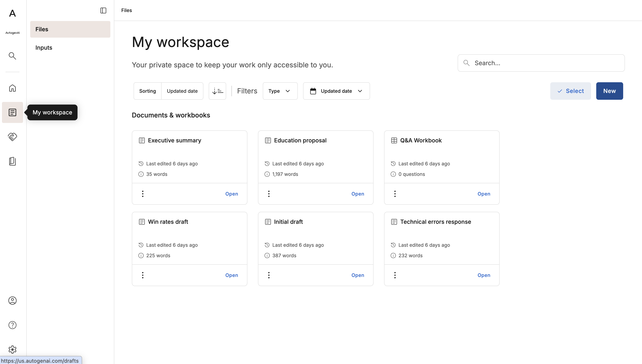Open the Education proposal document

[x=358, y=194]
